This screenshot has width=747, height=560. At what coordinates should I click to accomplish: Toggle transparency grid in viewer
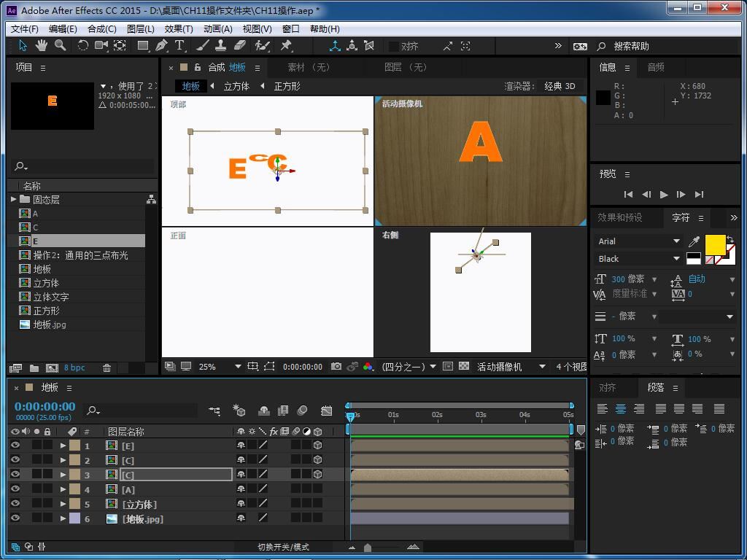click(463, 366)
